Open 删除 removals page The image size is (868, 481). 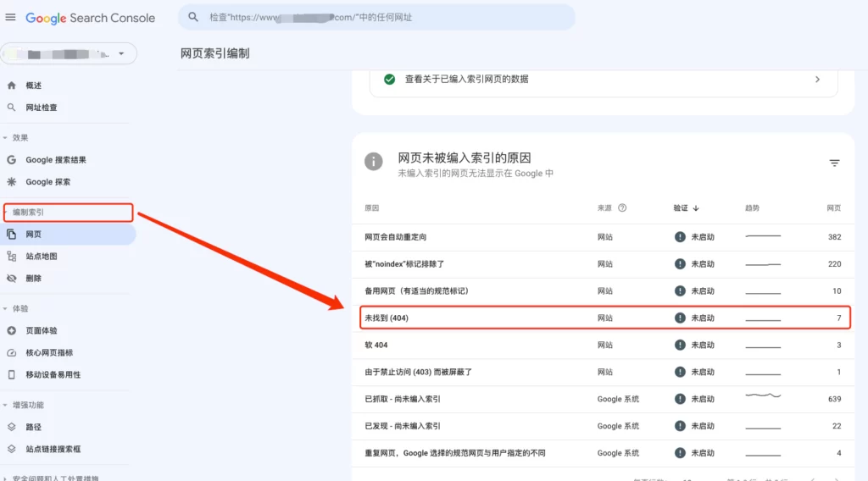[33, 278]
